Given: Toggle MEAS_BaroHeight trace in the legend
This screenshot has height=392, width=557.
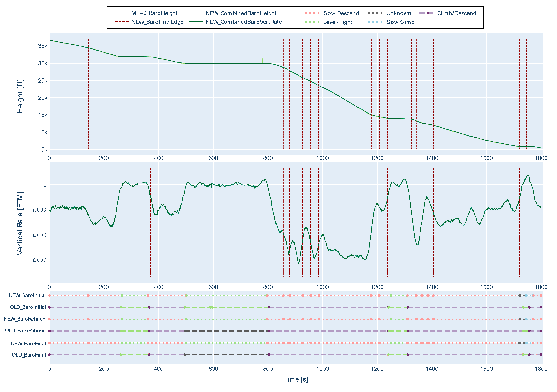Looking at the screenshot, I should coord(146,13).
